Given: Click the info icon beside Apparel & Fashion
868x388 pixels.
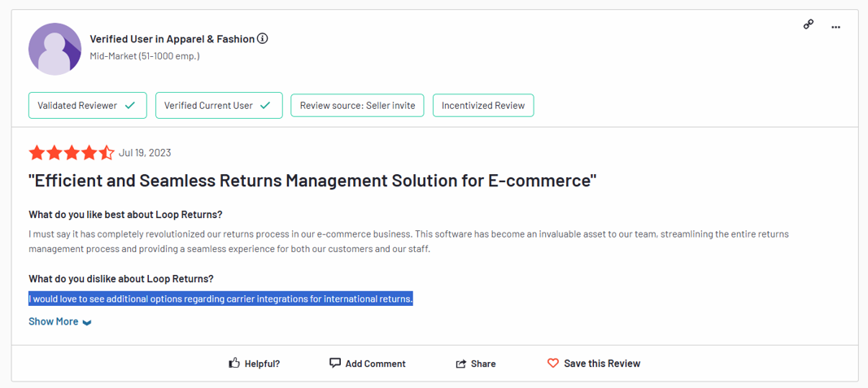Looking at the screenshot, I should click(x=263, y=39).
